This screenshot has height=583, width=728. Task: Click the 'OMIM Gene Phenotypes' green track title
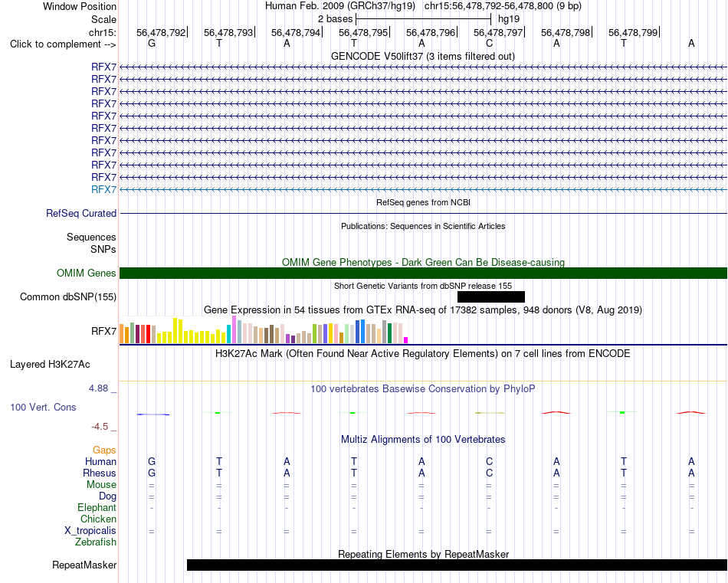click(423, 262)
